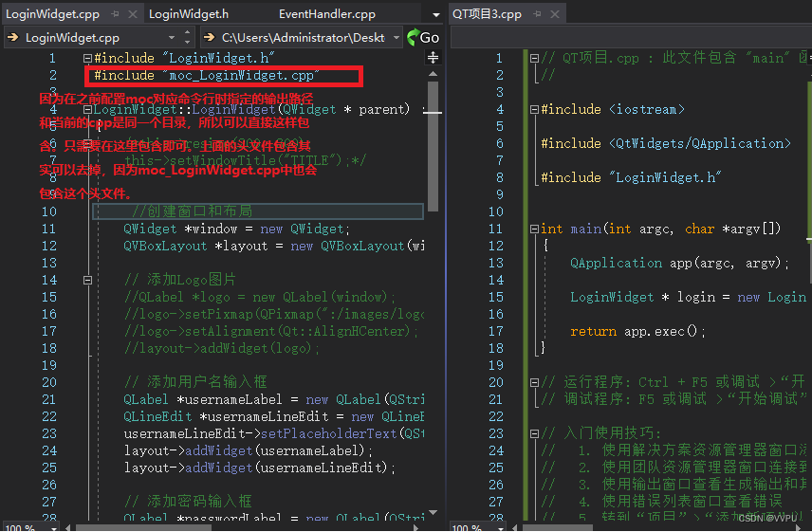Open the EventHandler.cpp tab
The height and width of the screenshot is (532, 812).
click(x=326, y=14)
